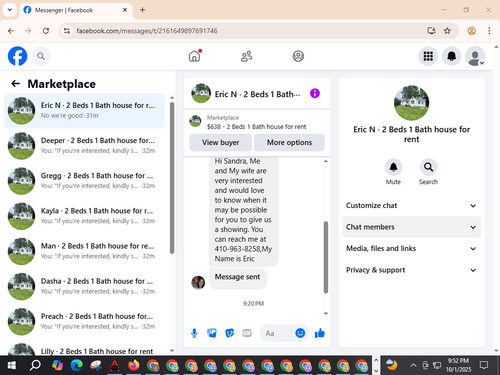The height and width of the screenshot is (375, 500).
Task: Open Windows Start menu
Action: point(11,365)
